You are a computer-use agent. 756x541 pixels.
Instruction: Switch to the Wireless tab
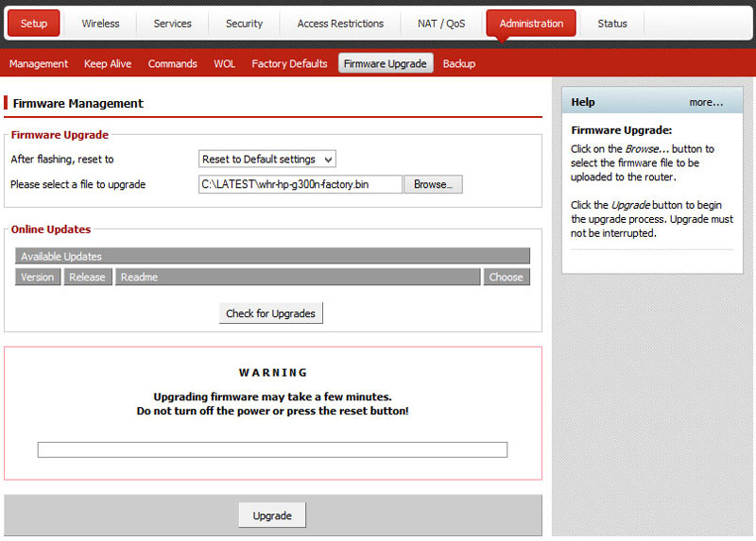(101, 24)
